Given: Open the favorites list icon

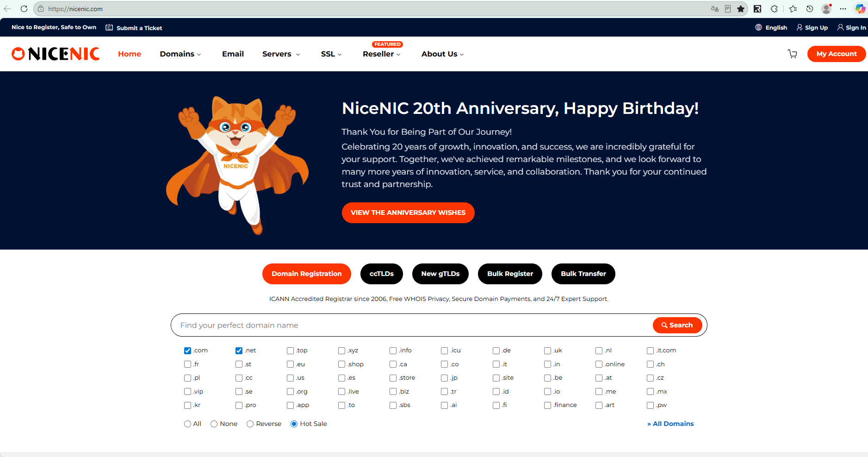Looking at the screenshot, I should pyautogui.click(x=793, y=9).
